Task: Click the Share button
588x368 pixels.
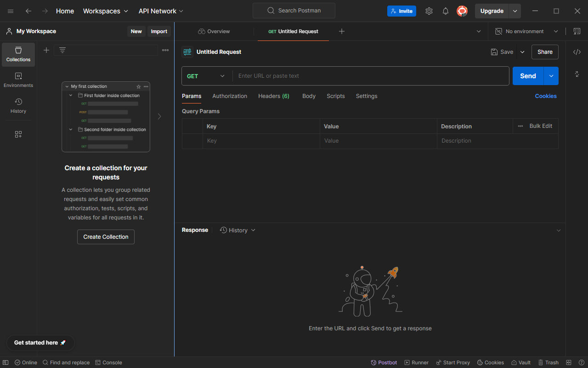Action: pyautogui.click(x=545, y=52)
